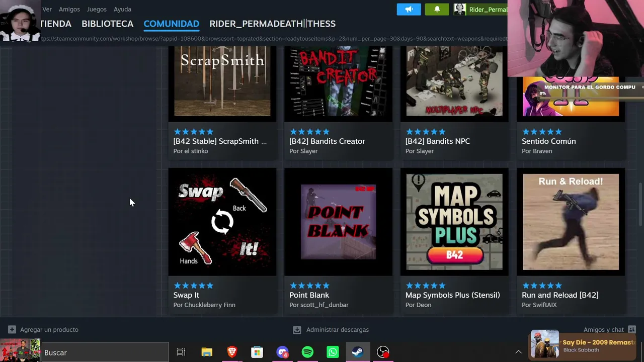Open Discord from the taskbar
644x362 pixels.
tap(282, 352)
